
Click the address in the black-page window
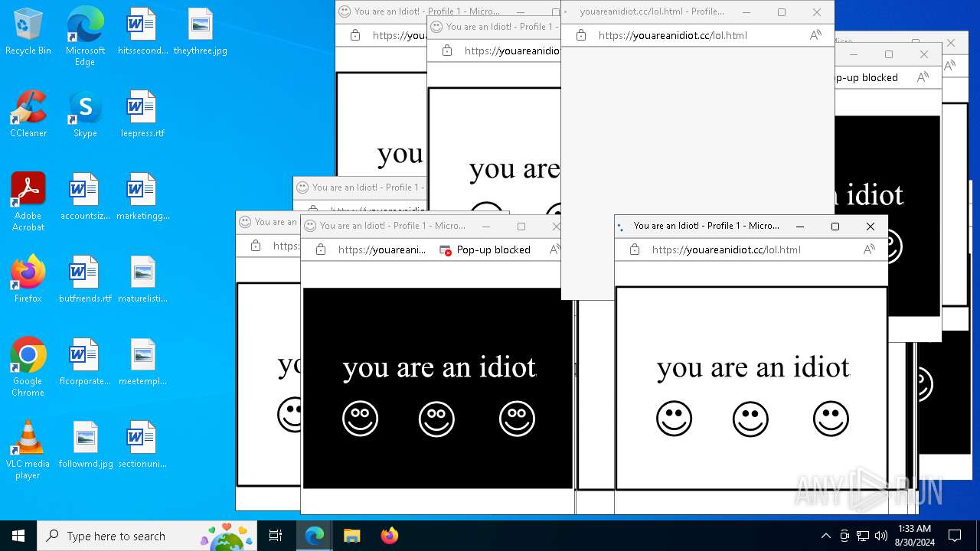pyautogui.click(x=382, y=249)
